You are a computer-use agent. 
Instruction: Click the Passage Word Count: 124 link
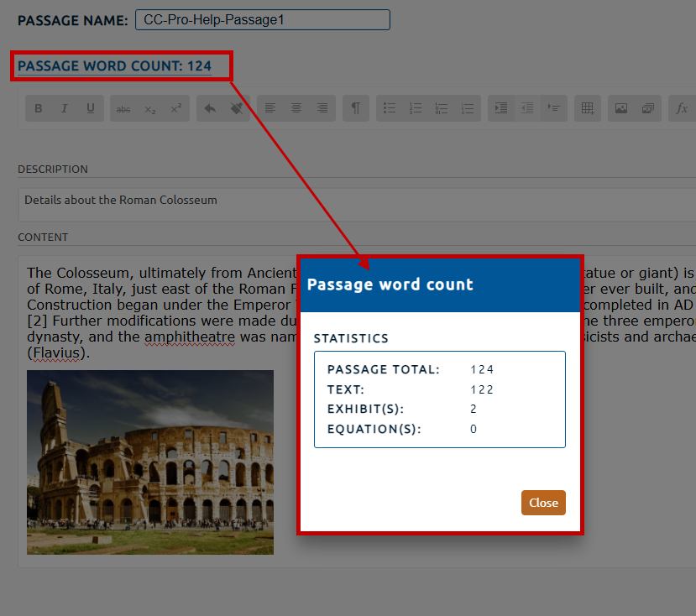click(115, 66)
